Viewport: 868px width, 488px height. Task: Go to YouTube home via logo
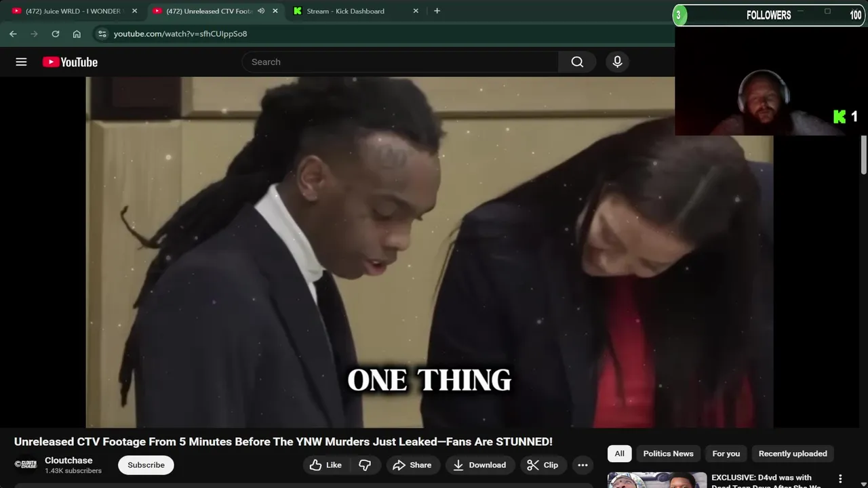(70, 62)
